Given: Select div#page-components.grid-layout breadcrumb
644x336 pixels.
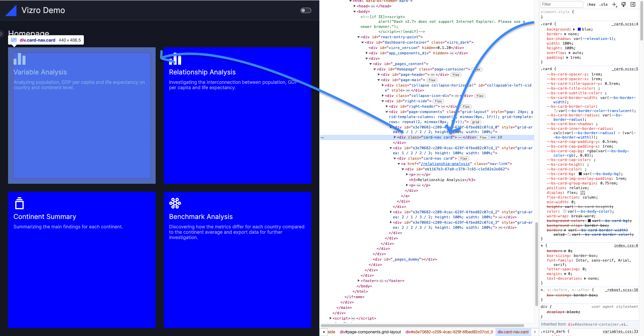Looking at the screenshot, I should click(370, 332).
